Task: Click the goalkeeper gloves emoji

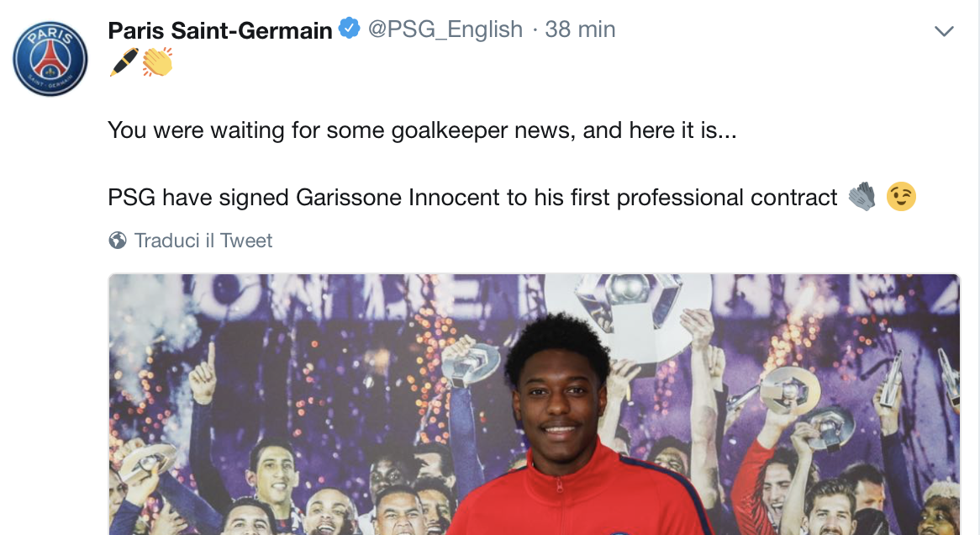Action: [861, 197]
